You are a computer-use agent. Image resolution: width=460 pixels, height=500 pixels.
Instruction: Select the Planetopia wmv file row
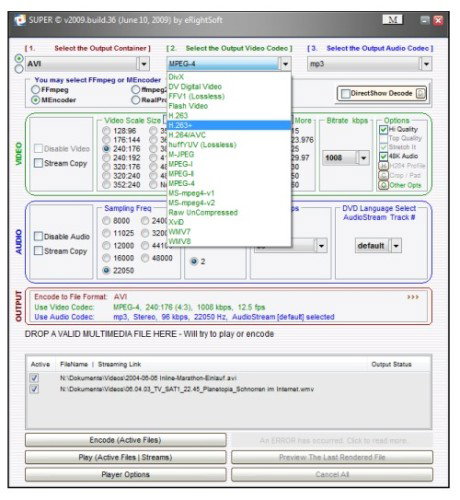click(229, 389)
